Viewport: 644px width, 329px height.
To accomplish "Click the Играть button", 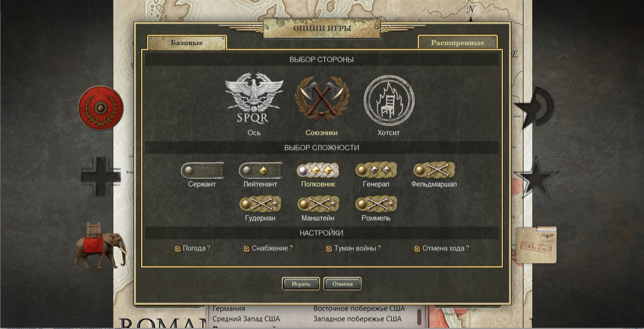I will click(301, 284).
